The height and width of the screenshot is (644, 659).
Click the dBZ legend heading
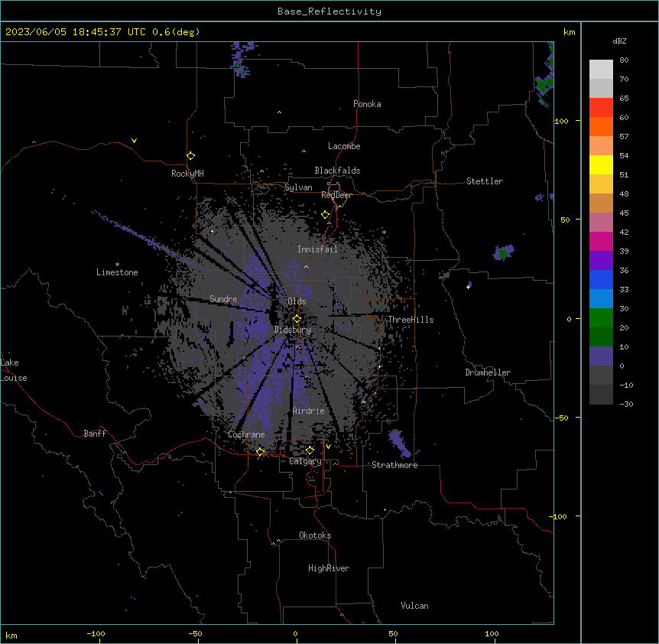[619, 41]
